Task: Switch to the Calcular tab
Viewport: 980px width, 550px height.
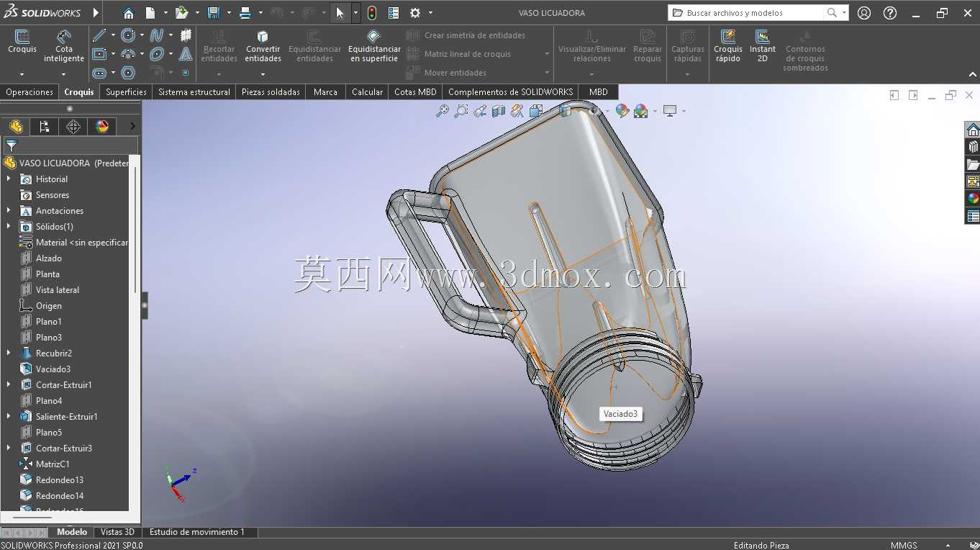Action: coord(367,91)
